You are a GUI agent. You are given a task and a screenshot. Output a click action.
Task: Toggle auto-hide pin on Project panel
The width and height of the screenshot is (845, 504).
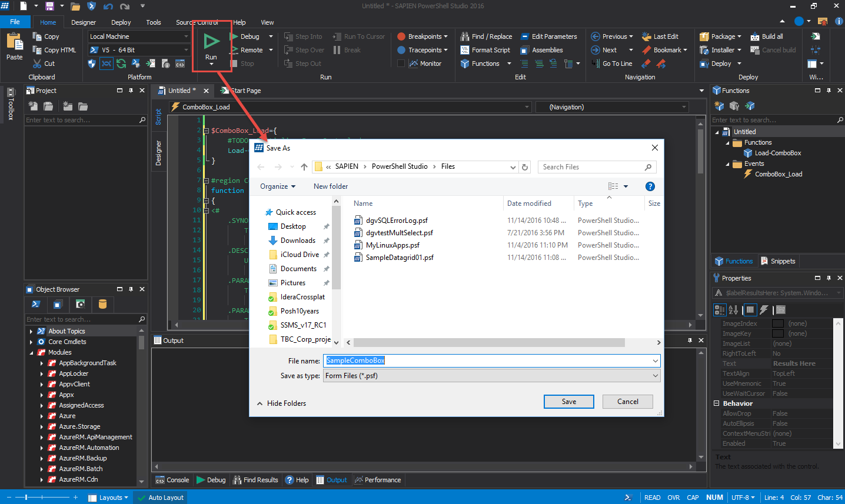pos(131,91)
